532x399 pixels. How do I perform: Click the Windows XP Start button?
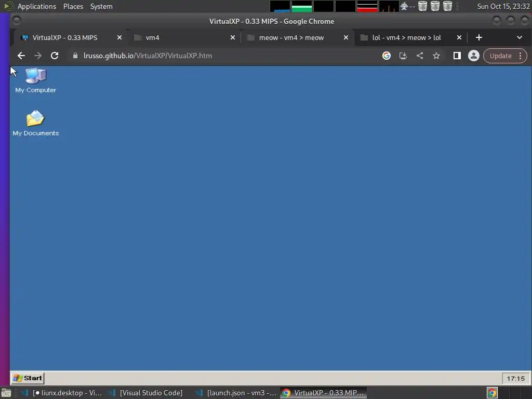pyautogui.click(x=28, y=378)
